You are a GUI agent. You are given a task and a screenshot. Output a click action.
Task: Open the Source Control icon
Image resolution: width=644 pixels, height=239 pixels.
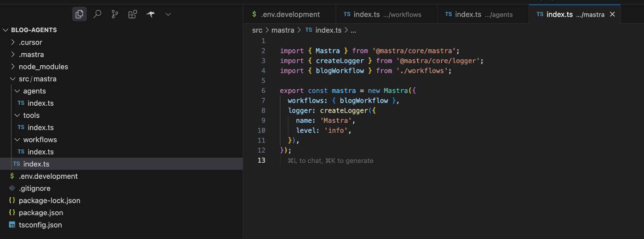coord(115,14)
